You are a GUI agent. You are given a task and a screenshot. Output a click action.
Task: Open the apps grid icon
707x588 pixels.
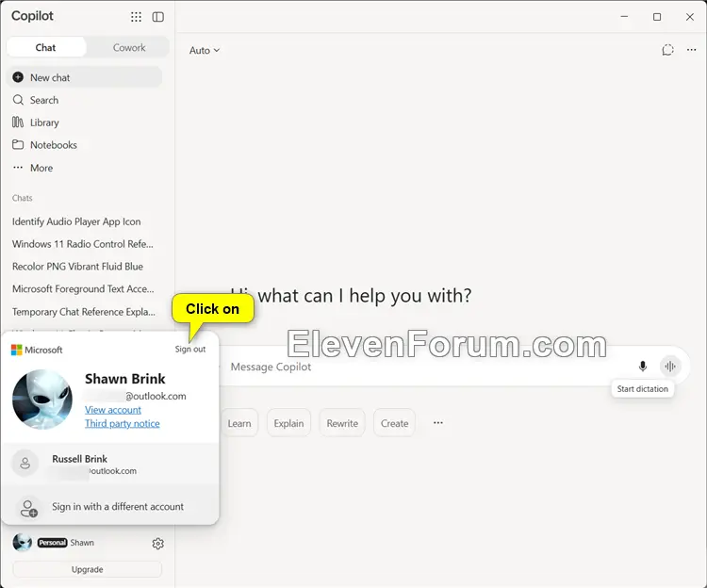click(136, 17)
